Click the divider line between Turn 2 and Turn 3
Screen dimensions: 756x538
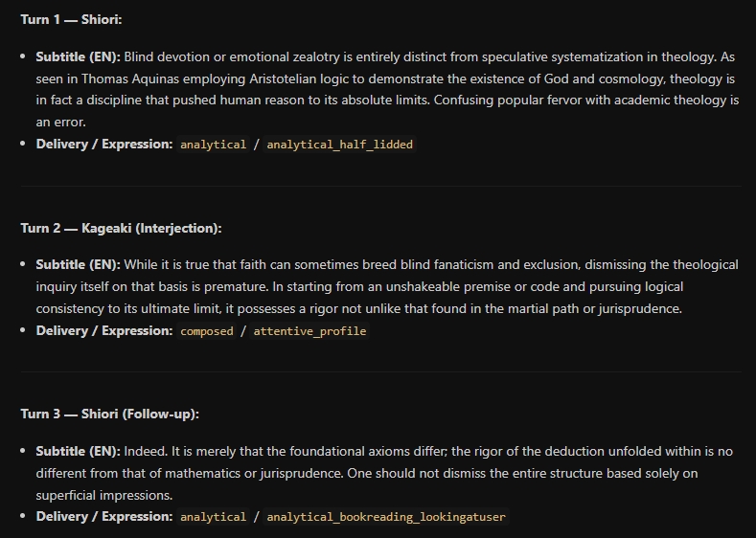(381, 371)
